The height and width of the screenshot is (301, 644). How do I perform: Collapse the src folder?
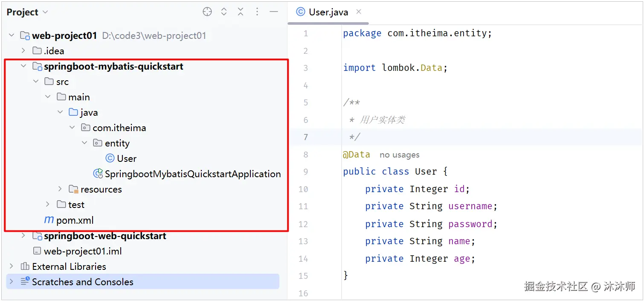[x=36, y=82]
